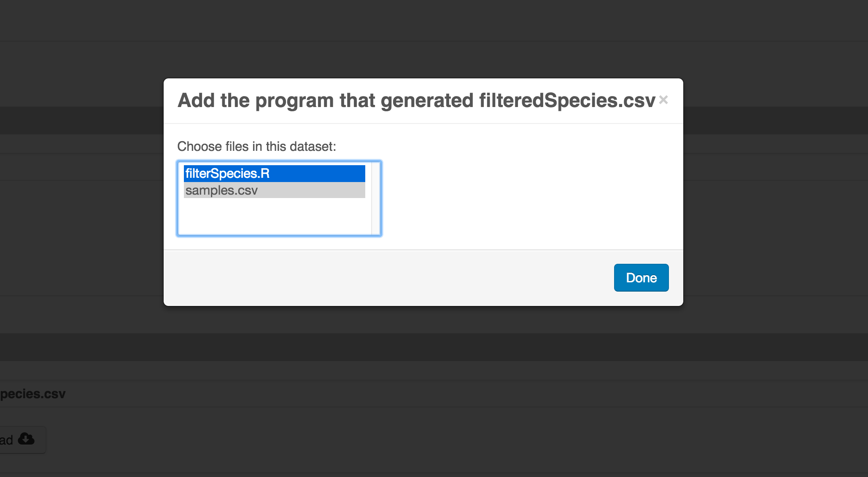
Task: Click the cloud download icon
Action: [27, 439]
